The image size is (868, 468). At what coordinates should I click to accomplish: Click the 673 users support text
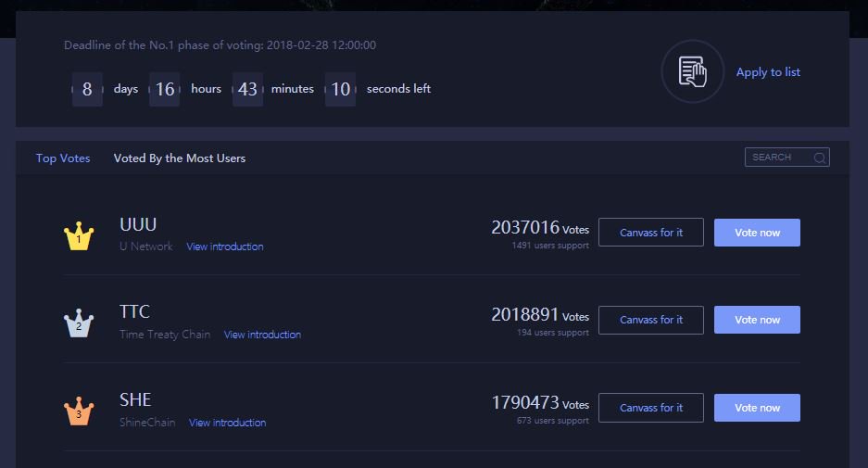point(553,421)
